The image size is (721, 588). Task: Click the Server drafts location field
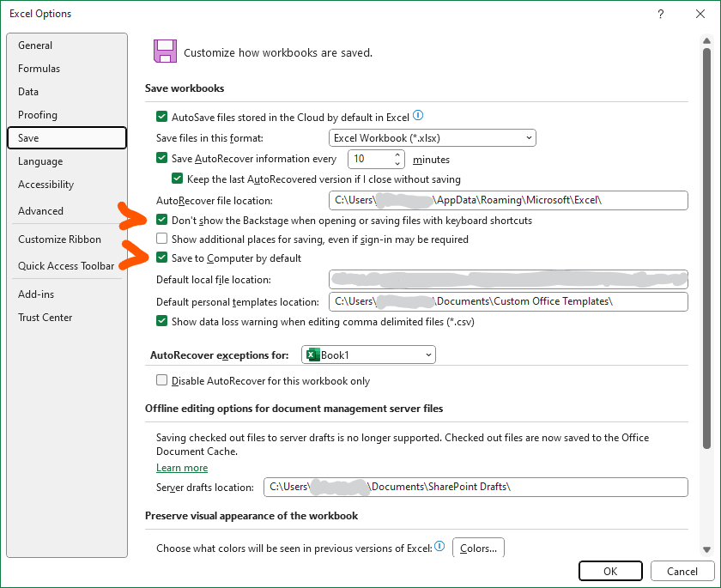[x=476, y=488]
